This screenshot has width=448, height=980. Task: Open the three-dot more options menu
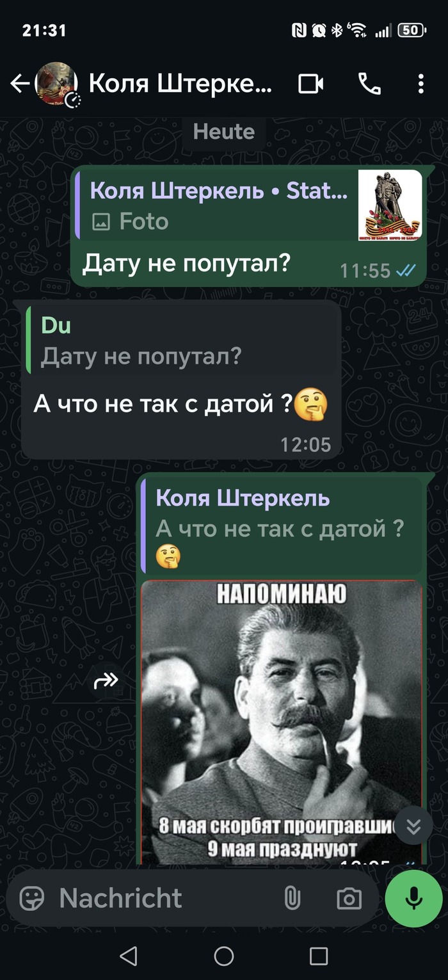[420, 84]
